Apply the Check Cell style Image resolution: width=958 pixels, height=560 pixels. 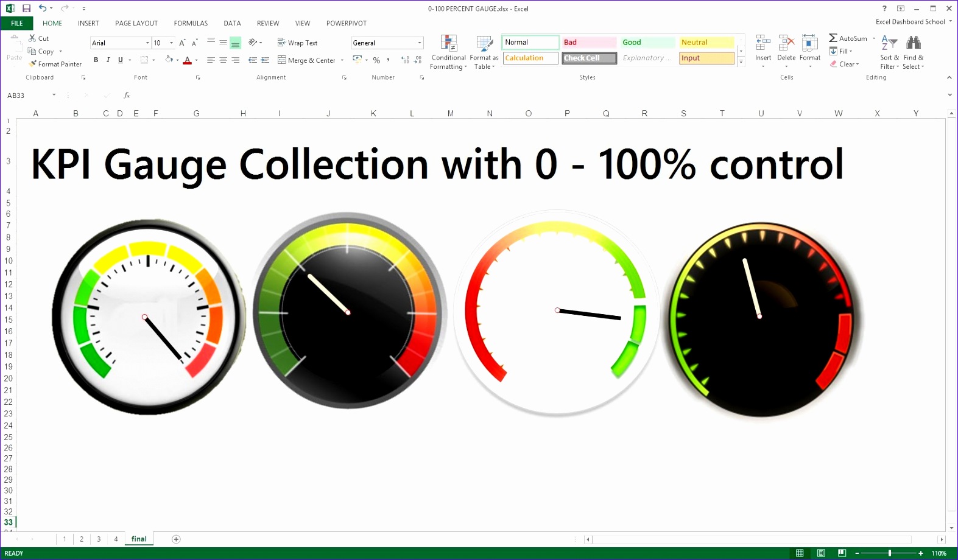589,58
